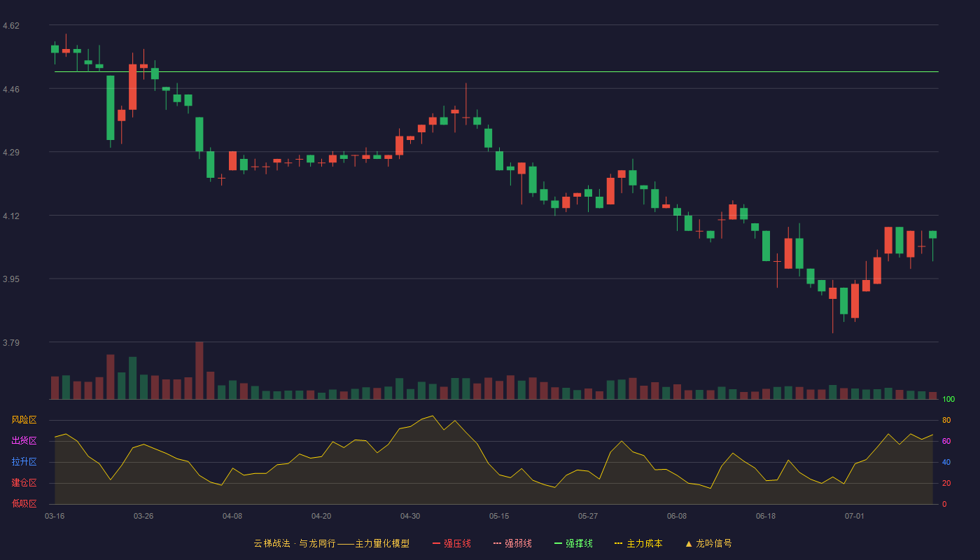Image resolution: width=980 pixels, height=560 pixels.
Task: Click the 风险区 zone label
Action: (24, 420)
